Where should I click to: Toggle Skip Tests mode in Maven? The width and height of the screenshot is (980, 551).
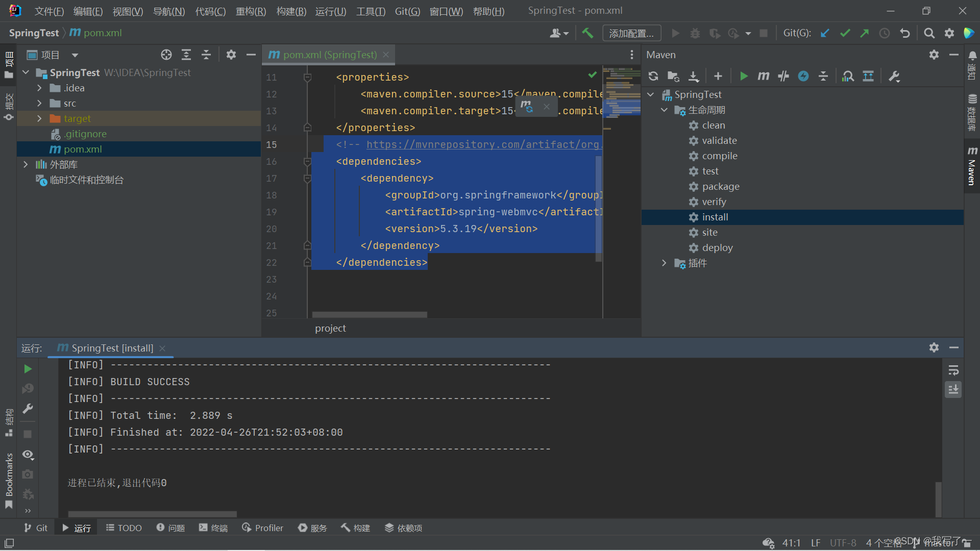(x=803, y=77)
